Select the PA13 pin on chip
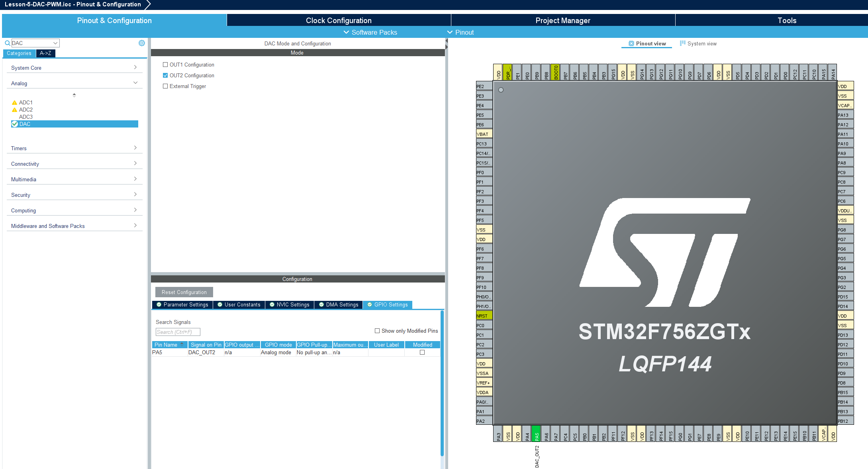 (845, 115)
